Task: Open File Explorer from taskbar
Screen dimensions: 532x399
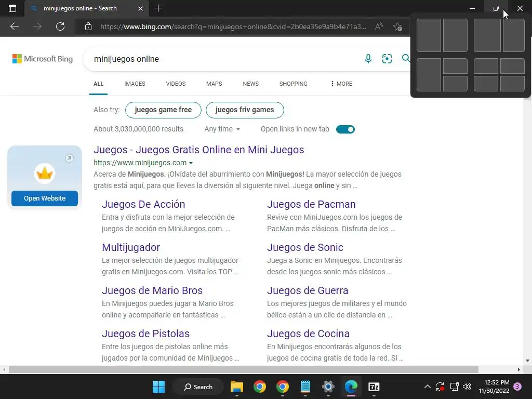Action: (x=237, y=387)
